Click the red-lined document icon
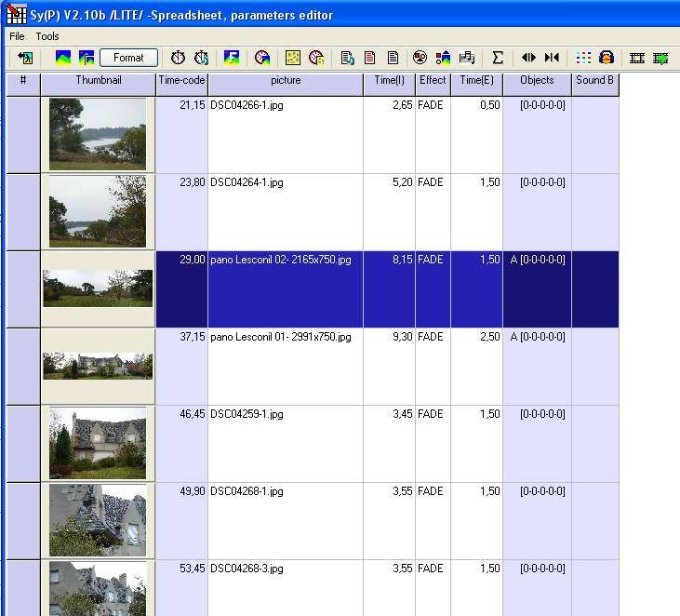The image size is (680, 616). (370, 58)
